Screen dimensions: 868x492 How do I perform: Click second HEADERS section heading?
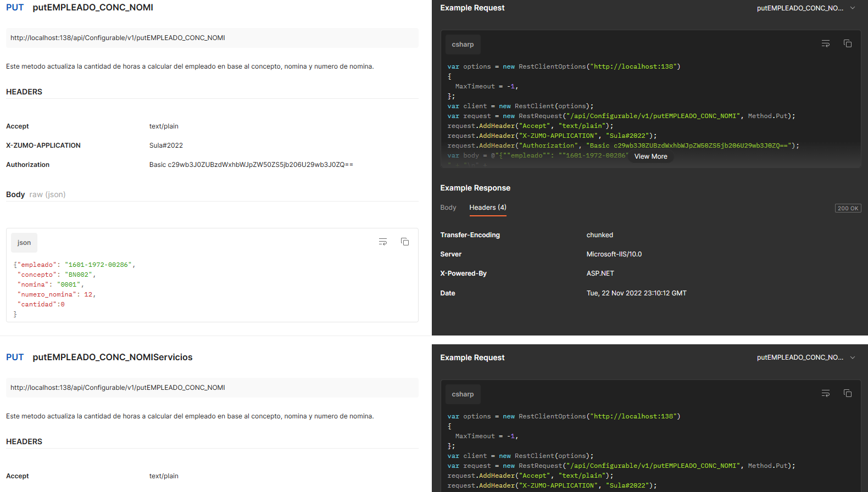click(24, 441)
